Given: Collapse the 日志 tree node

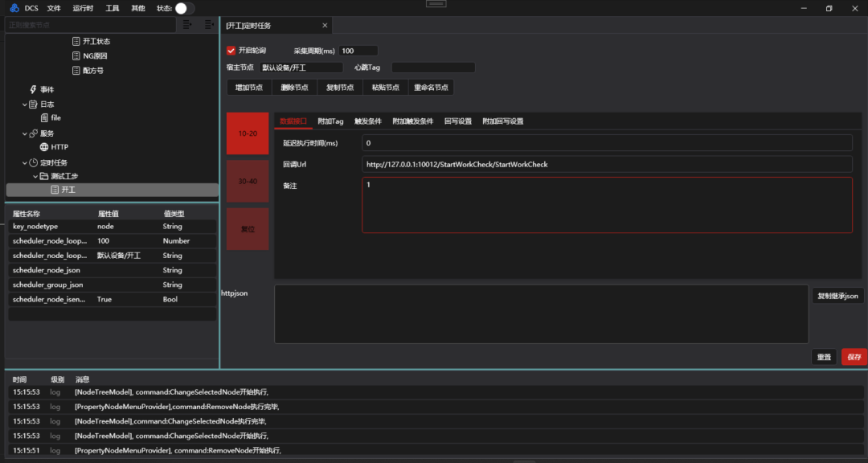Looking at the screenshot, I should [24, 104].
